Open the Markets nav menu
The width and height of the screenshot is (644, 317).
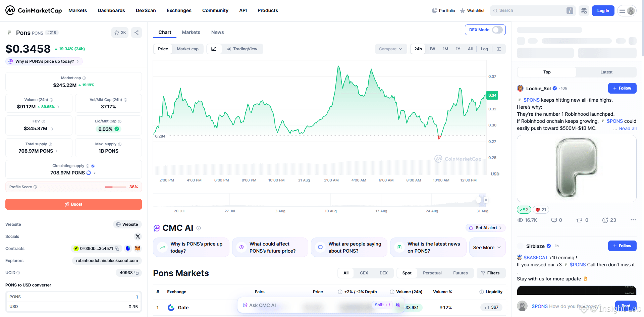(78, 10)
